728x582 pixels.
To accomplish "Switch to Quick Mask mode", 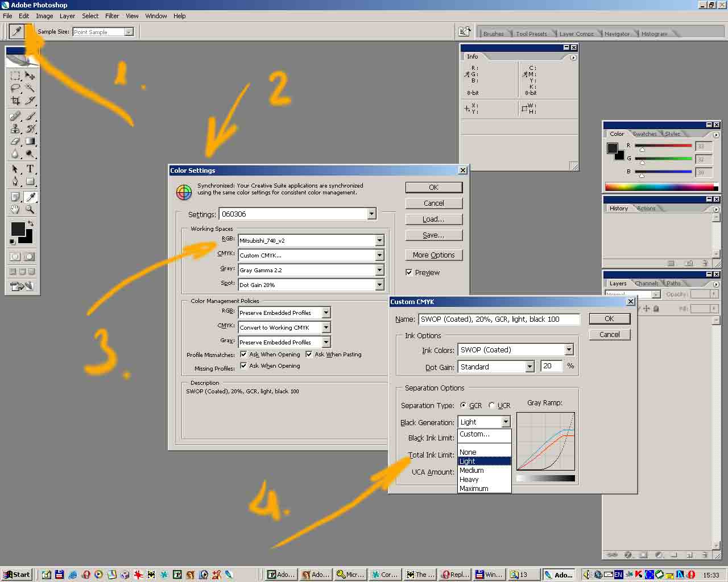I will [x=30, y=257].
